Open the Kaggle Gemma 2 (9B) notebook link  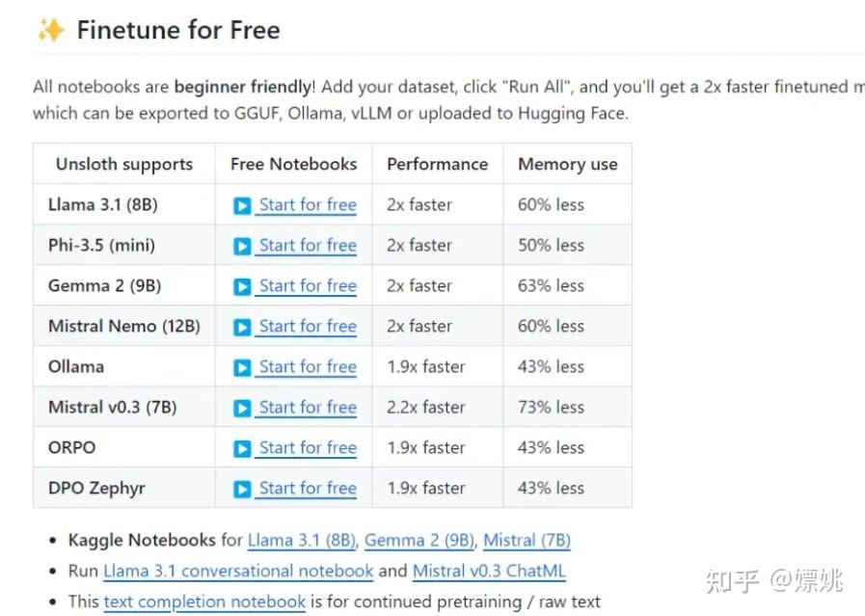coord(419,541)
